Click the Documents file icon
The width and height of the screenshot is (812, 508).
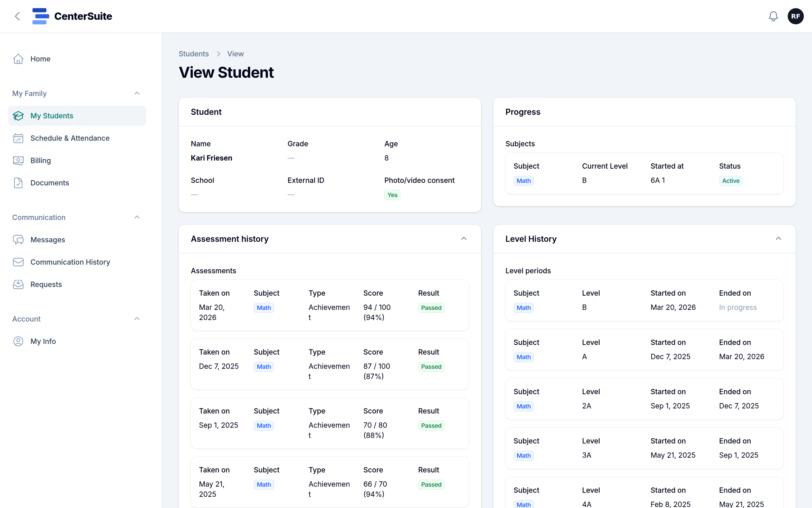point(18,183)
